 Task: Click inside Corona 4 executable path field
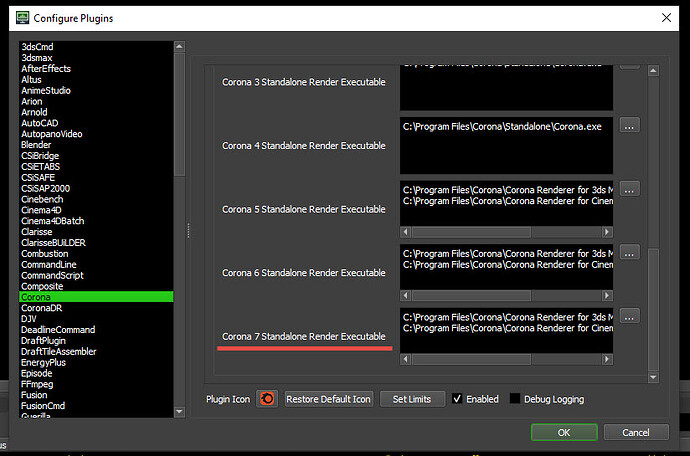pos(506,145)
